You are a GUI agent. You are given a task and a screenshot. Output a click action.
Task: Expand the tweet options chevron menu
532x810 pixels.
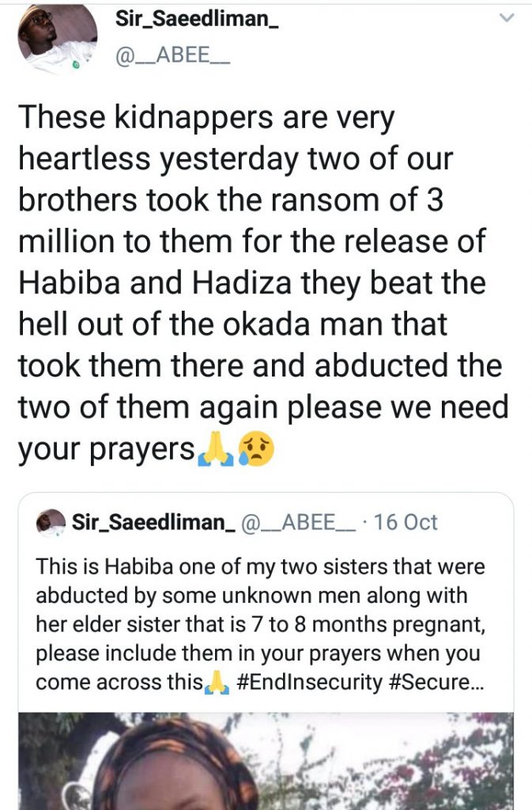pyautogui.click(x=507, y=18)
